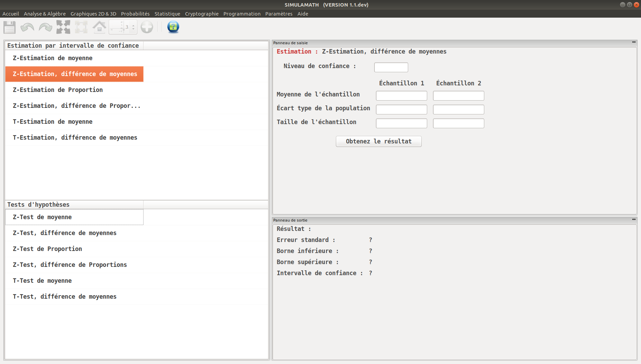Select T-Estimation, différence de moyennes
The image size is (641, 364).
(x=74, y=138)
